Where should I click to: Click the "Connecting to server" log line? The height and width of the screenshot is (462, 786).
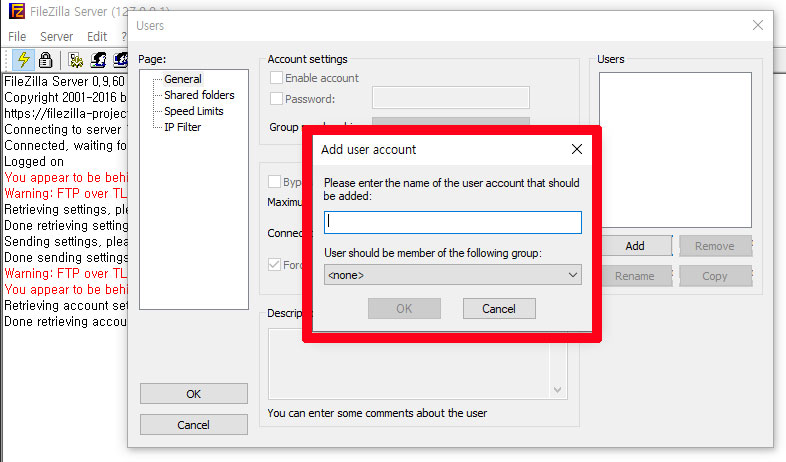pos(65,129)
